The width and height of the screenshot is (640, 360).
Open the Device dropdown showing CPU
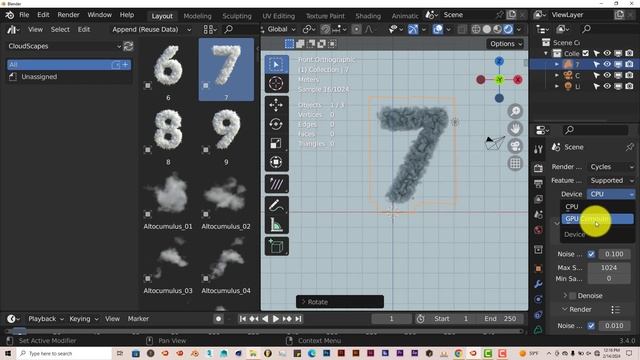611,194
